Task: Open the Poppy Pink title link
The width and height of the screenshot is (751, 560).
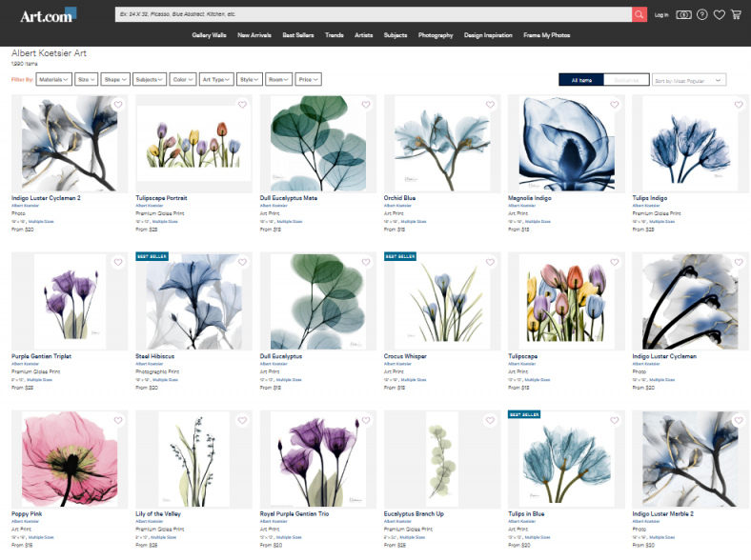Action: (27, 513)
